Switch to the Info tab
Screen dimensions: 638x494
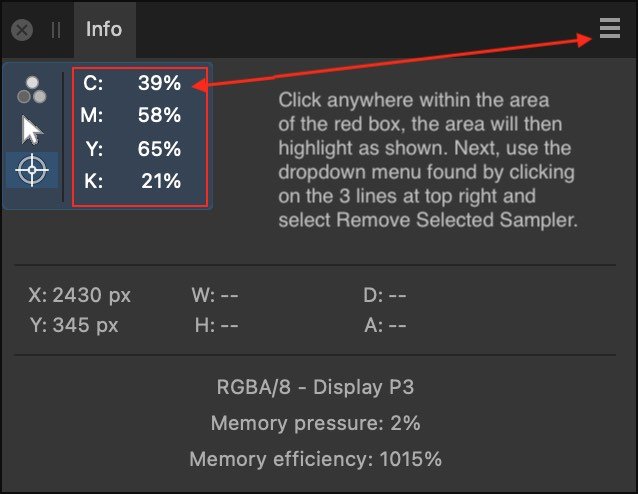[104, 29]
